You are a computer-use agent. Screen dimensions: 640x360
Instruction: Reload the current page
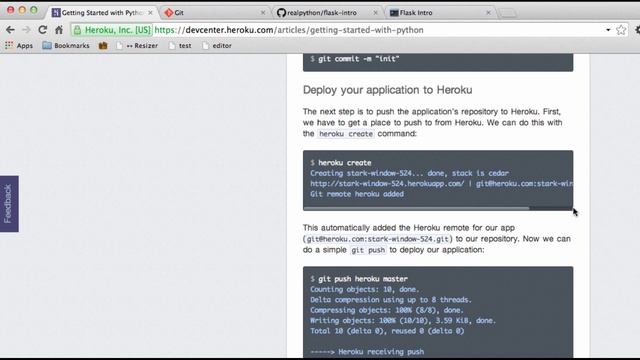(x=42, y=30)
